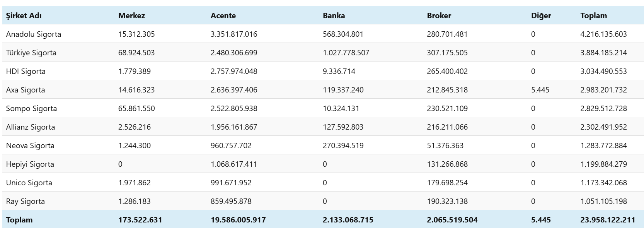Click the Acente column header
The image size is (644, 236).
tap(223, 15)
